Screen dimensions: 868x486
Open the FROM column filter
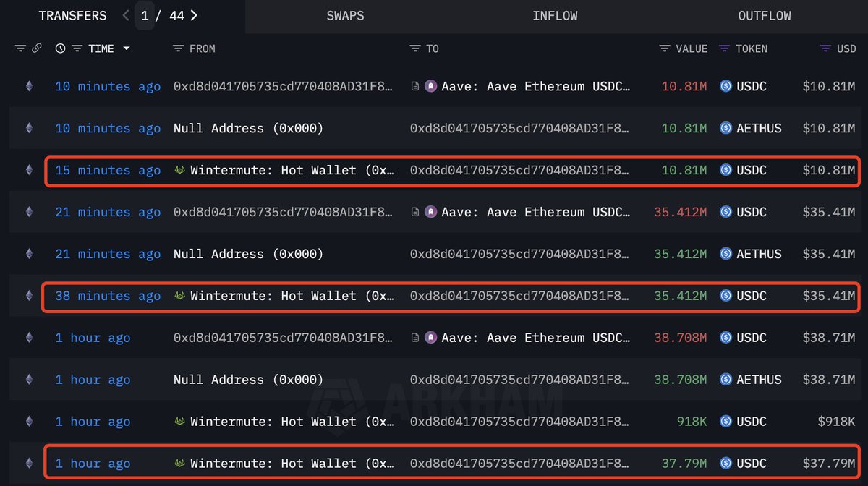click(x=179, y=48)
